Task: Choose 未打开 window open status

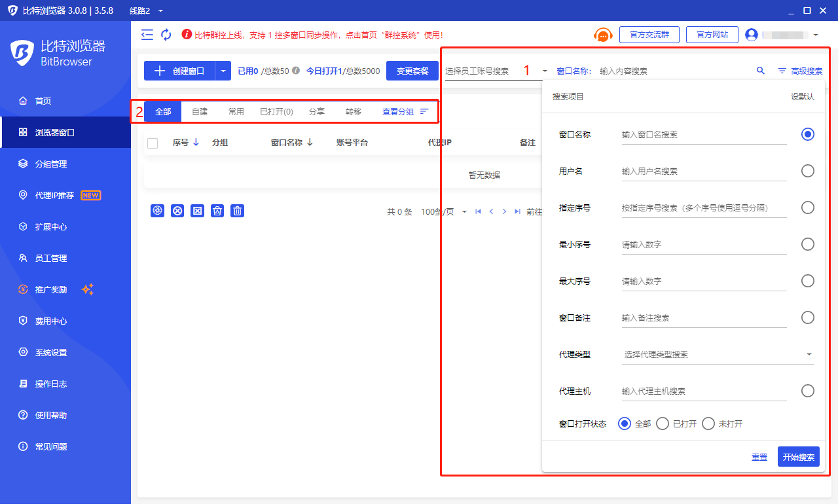Action: (708, 423)
